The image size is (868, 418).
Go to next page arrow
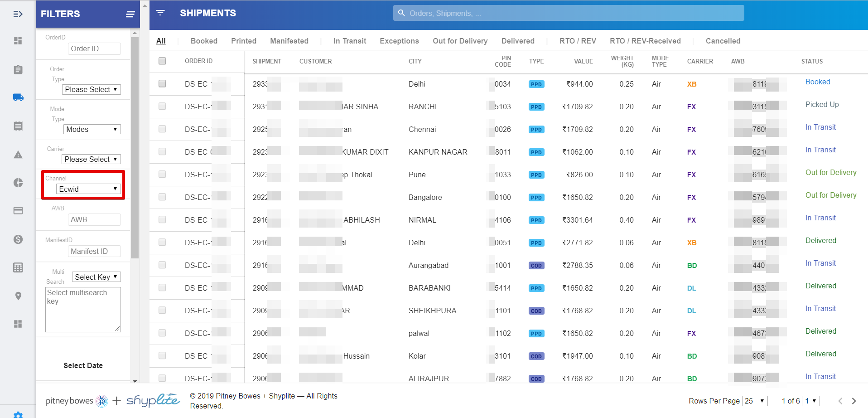(x=854, y=401)
